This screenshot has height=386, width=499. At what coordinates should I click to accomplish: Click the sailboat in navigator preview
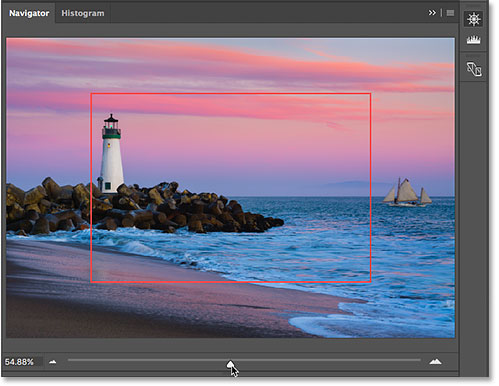click(407, 192)
